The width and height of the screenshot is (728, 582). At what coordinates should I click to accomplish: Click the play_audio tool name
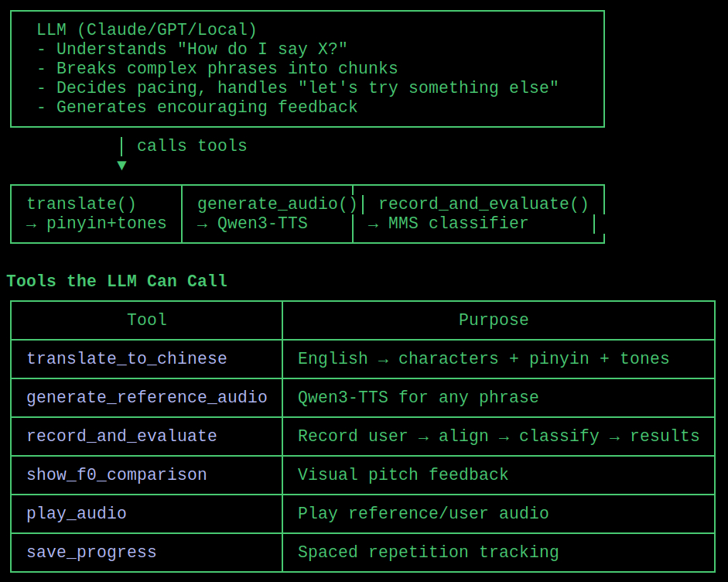tap(77, 514)
